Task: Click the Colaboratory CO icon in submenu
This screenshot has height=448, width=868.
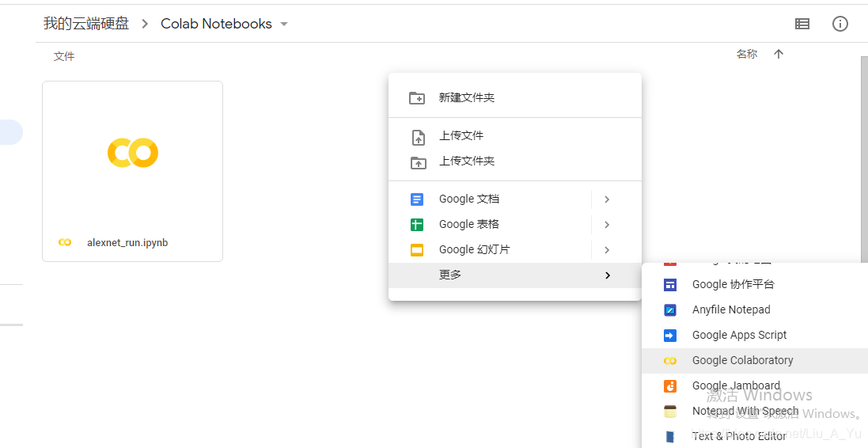Action: [670, 361]
